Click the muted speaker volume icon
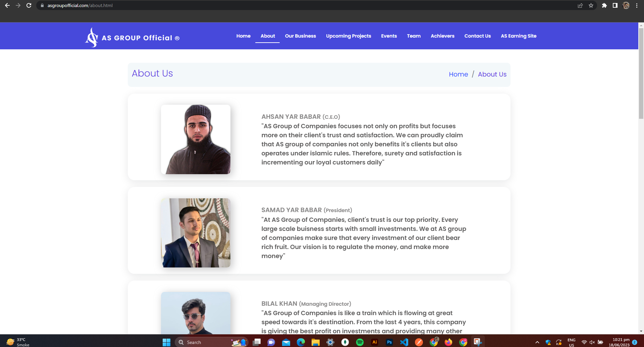 click(592, 342)
